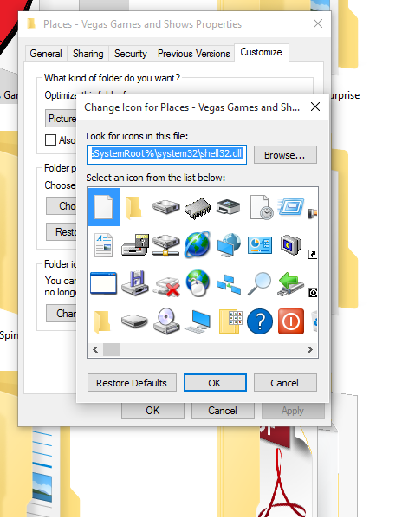Pick the floppy disk drive icon
Screen dimensions: 402x532
pos(135,283)
